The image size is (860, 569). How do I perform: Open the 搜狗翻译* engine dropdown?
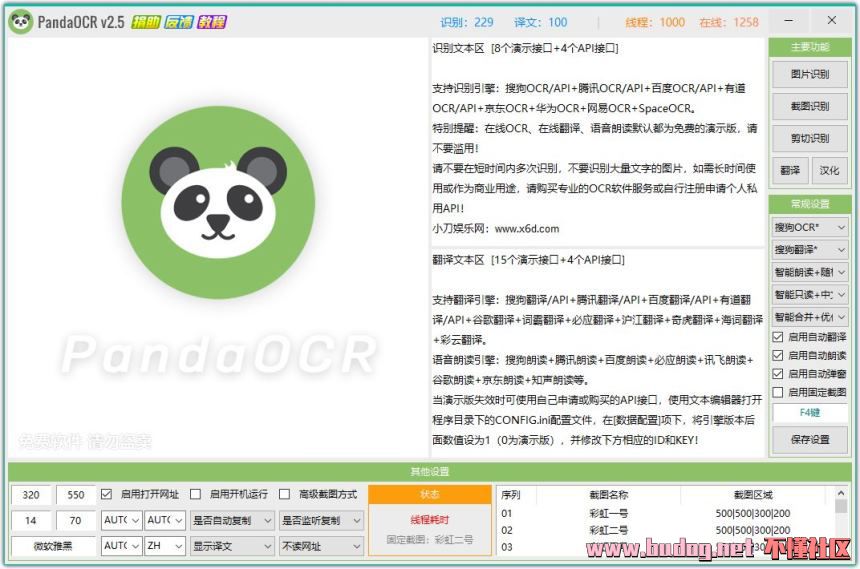[810, 250]
